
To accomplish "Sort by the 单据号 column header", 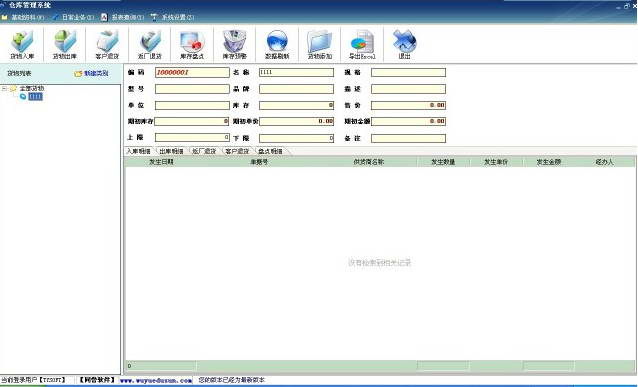I will coord(258,162).
